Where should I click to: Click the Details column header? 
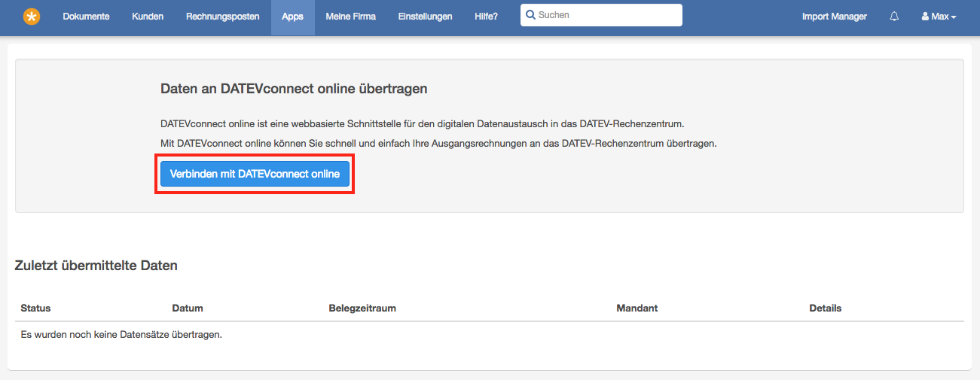tap(825, 309)
